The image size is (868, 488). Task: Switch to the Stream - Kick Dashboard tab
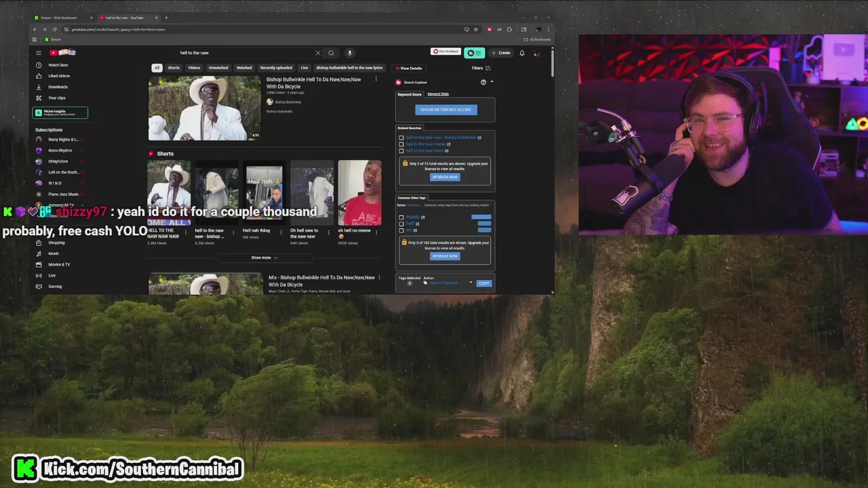pyautogui.click(x=64, y=18)
